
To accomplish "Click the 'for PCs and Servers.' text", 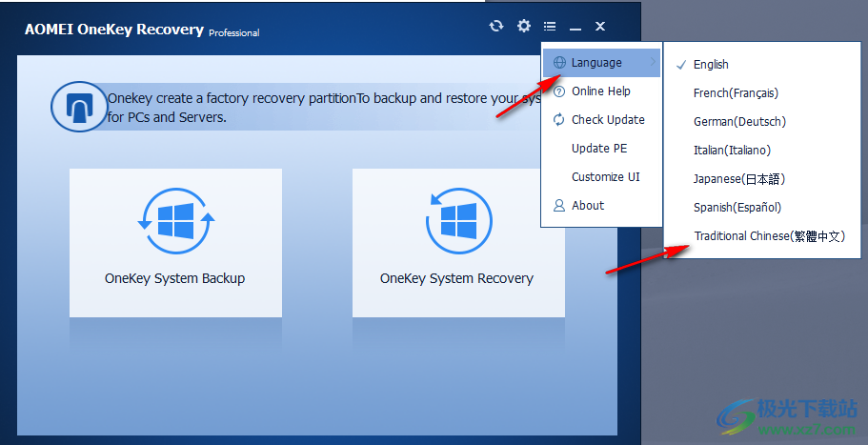I will coord(167,117).
